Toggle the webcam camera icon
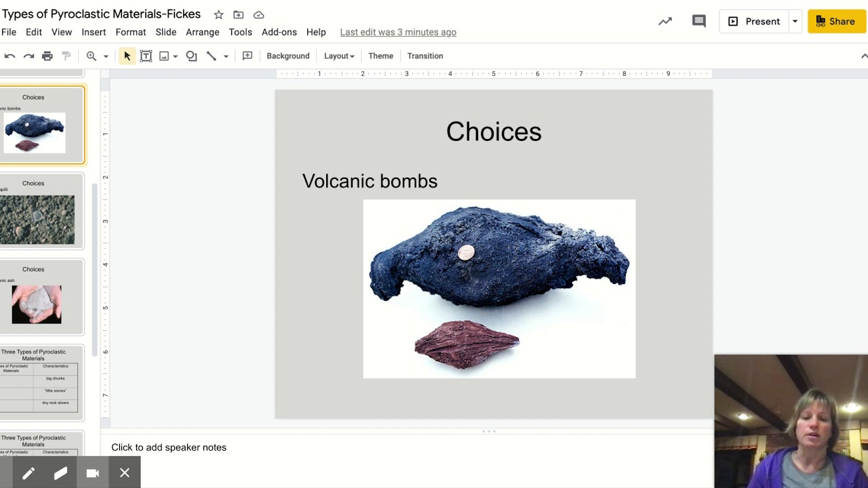The height and width of the screenshot is (488, 868). [93, 473]
